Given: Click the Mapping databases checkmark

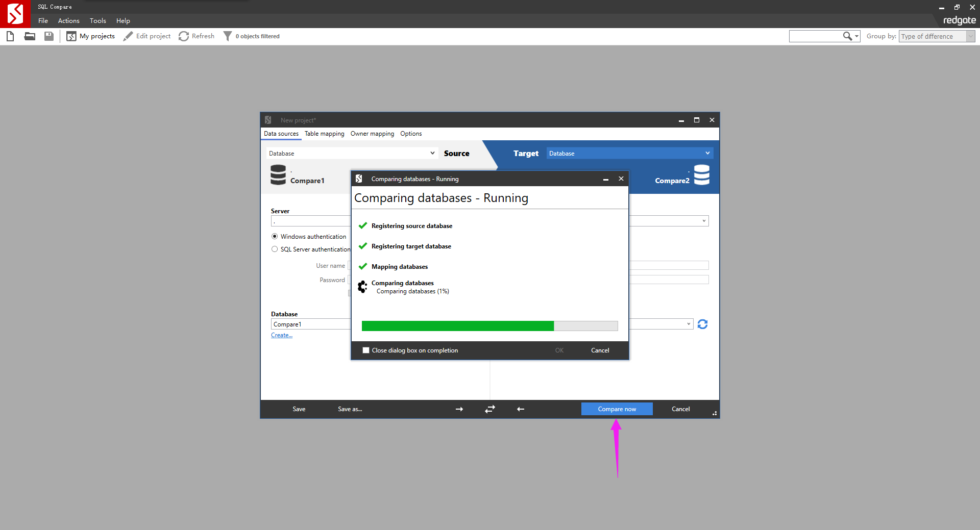Looking at the screenshot, I should (x=363, y=266).
